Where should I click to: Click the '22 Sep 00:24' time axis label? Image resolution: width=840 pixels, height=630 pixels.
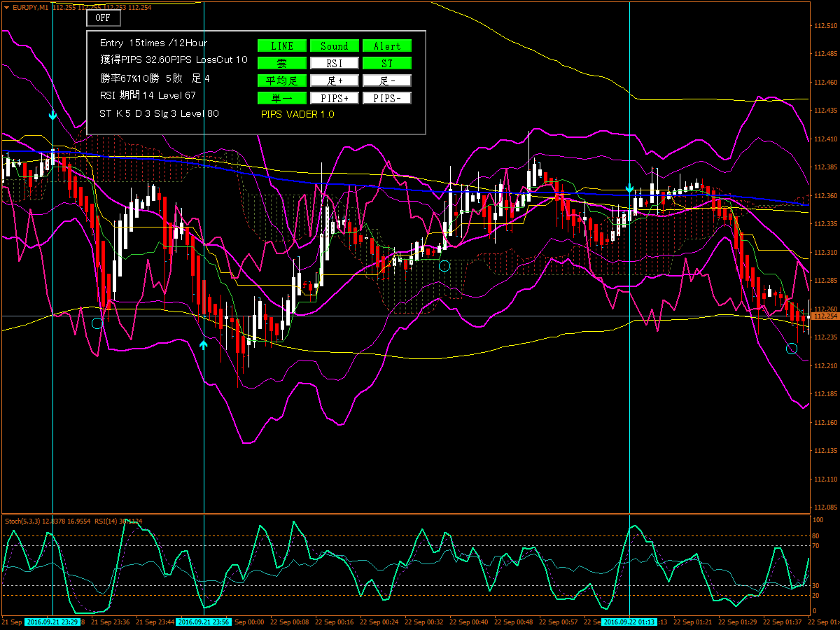coord(379,622)
